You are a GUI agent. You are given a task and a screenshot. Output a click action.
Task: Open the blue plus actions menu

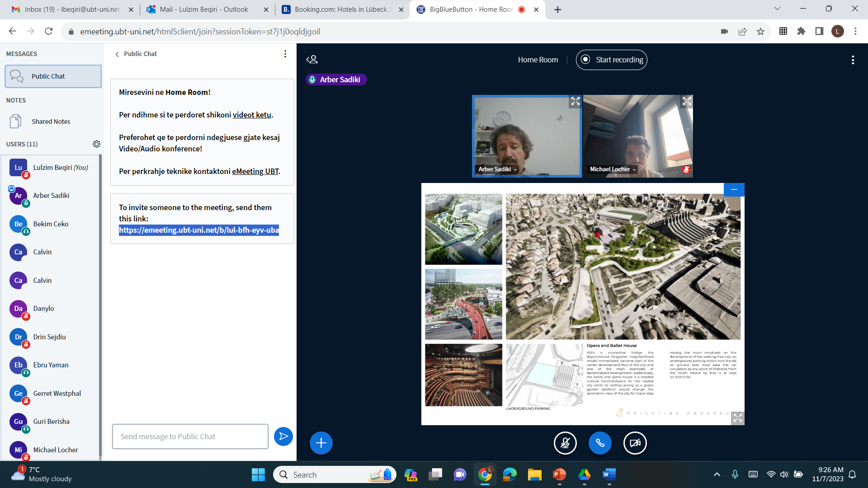321,443
